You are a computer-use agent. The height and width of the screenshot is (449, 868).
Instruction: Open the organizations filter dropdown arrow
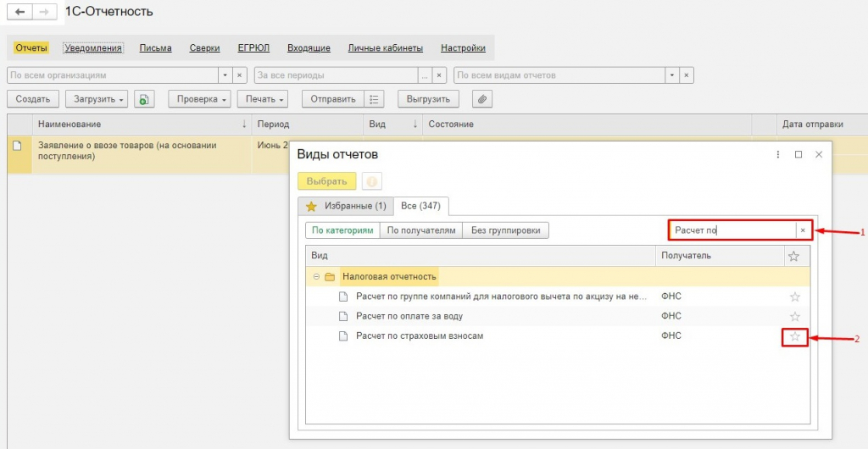pos(225,75)
